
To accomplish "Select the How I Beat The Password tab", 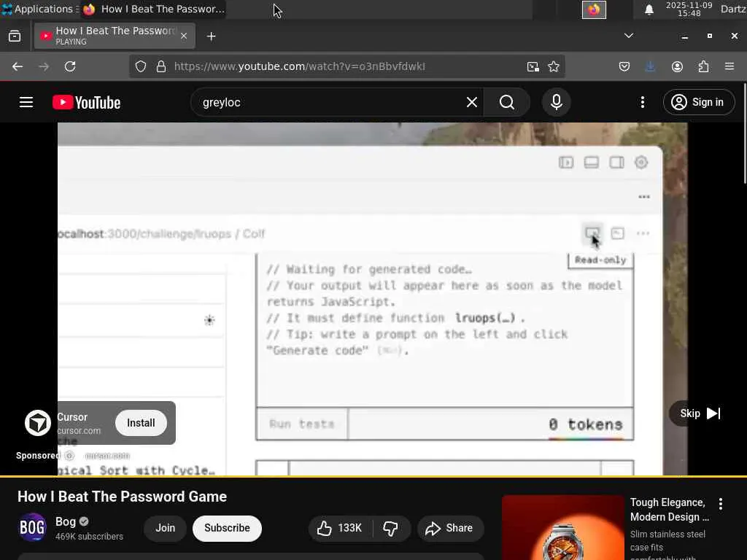I will (x=115, y=36).
